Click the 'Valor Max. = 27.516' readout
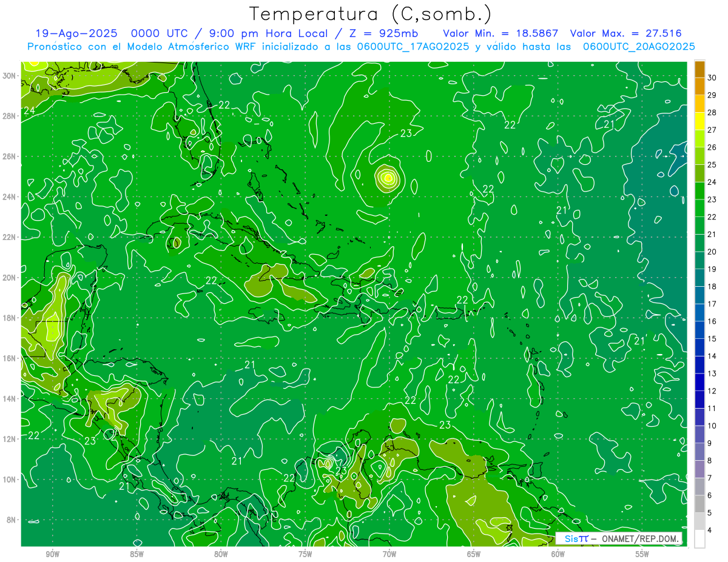The height and width of the screenshot is (562, 728). coord(625,33)
